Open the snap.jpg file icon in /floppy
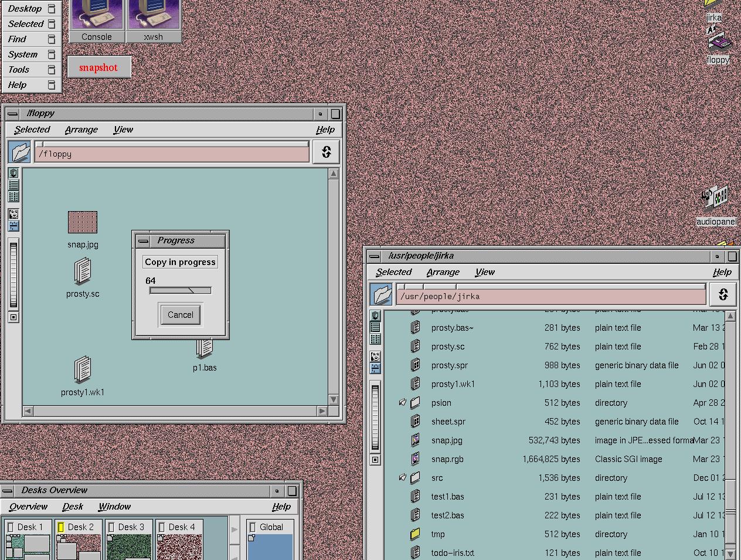The image size is (741, 560). [83, 222]
